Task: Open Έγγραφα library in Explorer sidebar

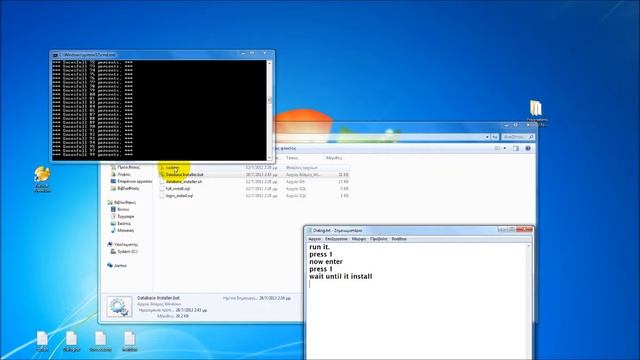Action: (x=126, y=216)
